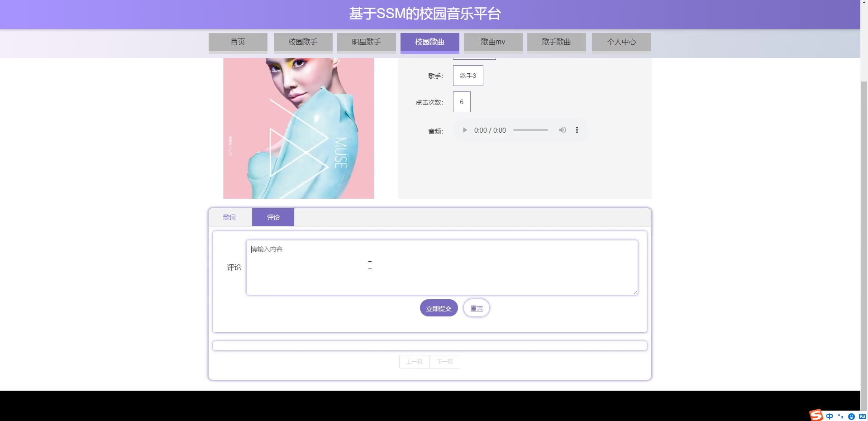This screenshot has width=868, height=421.
Task: Go to 校园歌手 section
Action: (x=303, y=42)
